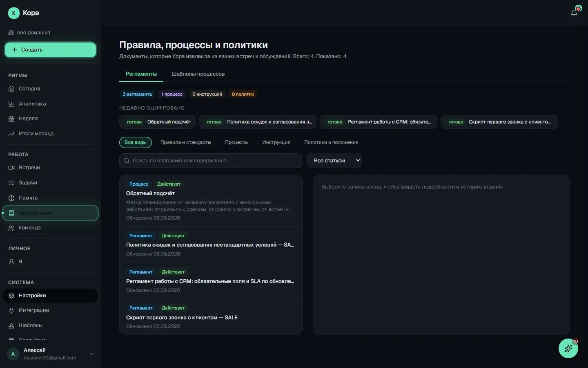
Task: Filter by Правила и стандарты
Action: coord(186,142)
